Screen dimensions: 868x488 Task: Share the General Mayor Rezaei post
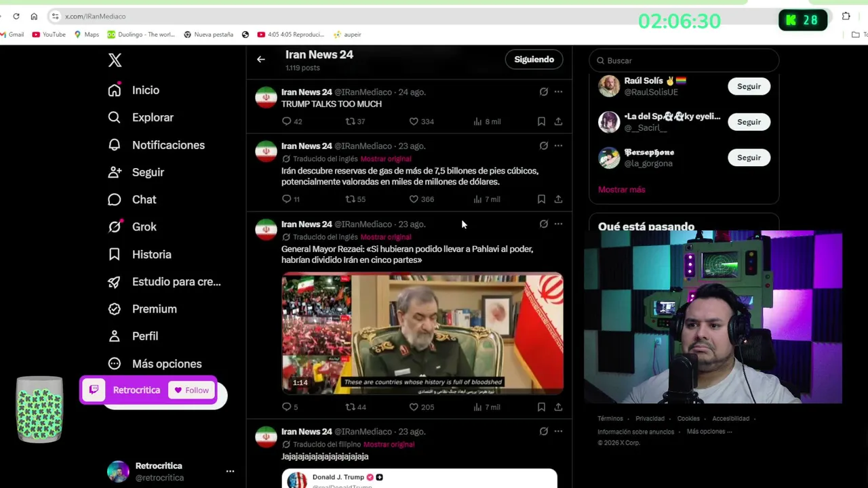click(x=558, y=407)
